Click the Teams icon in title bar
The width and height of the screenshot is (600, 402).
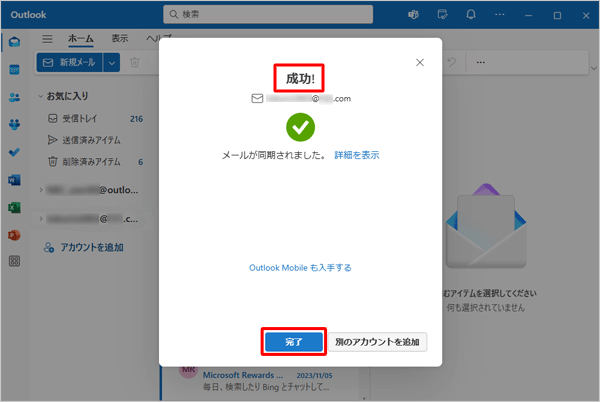coord(413,15)
